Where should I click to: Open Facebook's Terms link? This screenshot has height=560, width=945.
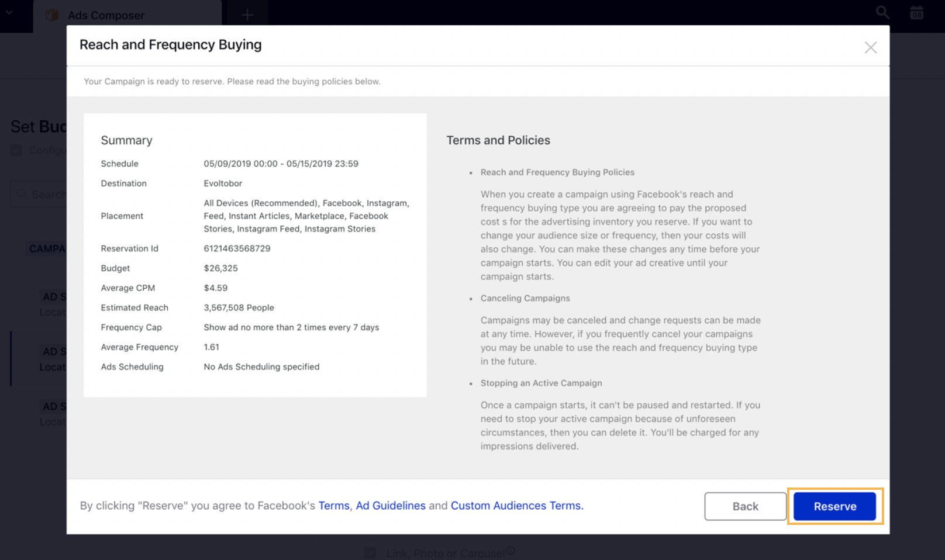[333, 506]
